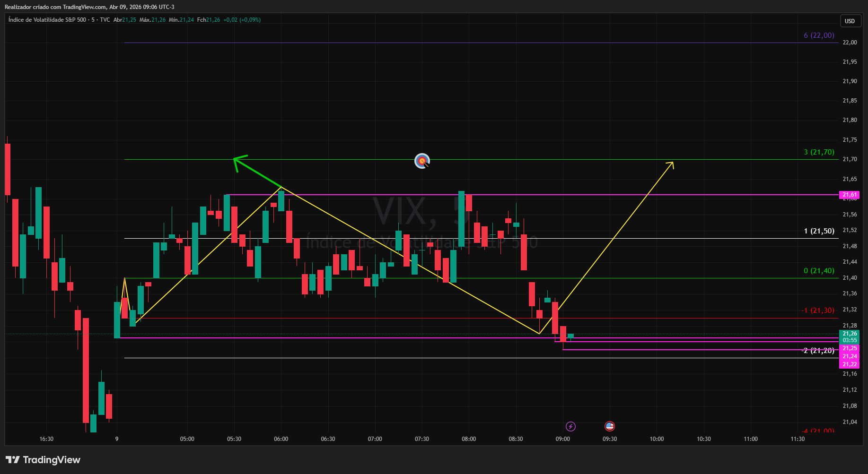Image resolution: width=868 pixels, height=474 pixels.
Task: Click the TradingView logo
Action: point(43,460)
